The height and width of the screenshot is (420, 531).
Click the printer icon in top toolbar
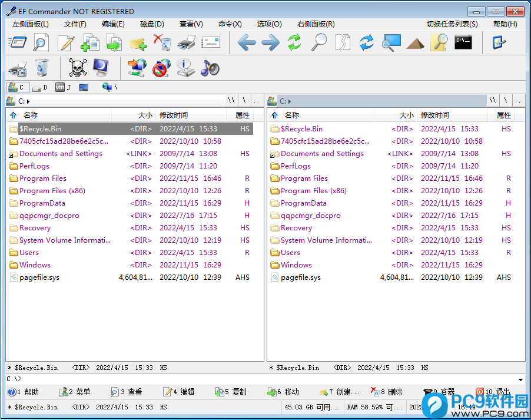pyautogui.click(x=186, y=43)
